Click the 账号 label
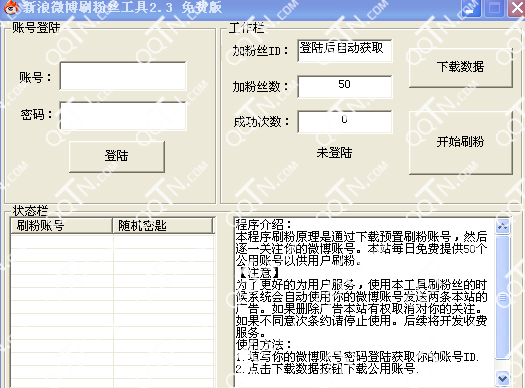Screen dimensions: 525x388 tap(35, 78)
